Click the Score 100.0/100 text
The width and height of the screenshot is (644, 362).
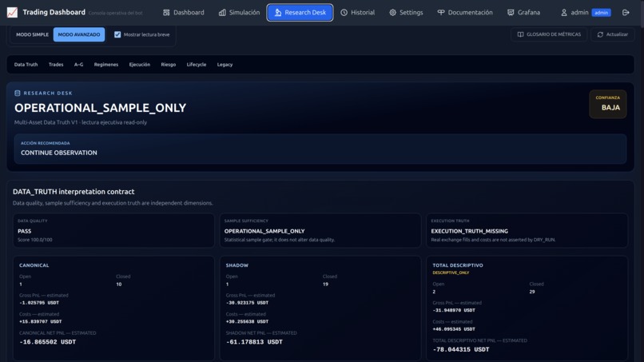(x=35, y=240)
